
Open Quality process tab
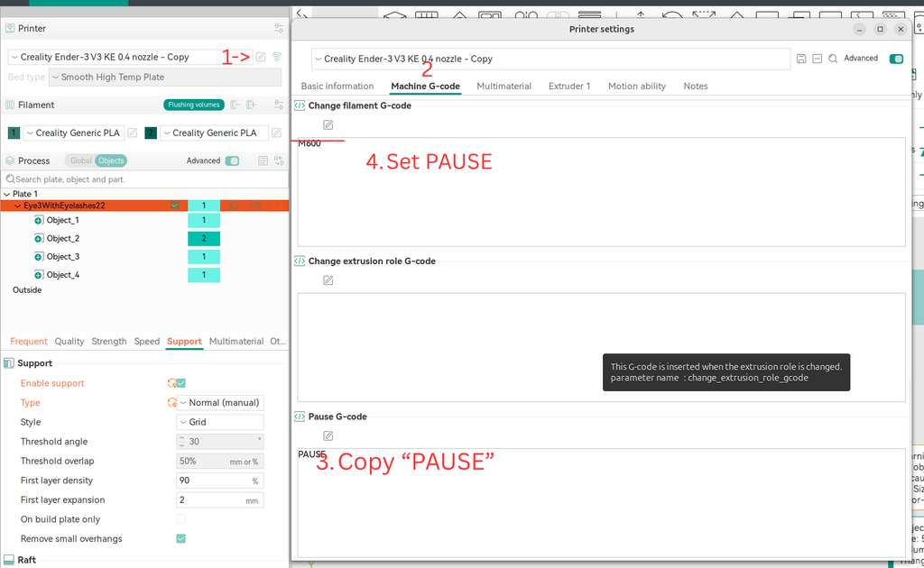tap(69, 342)
